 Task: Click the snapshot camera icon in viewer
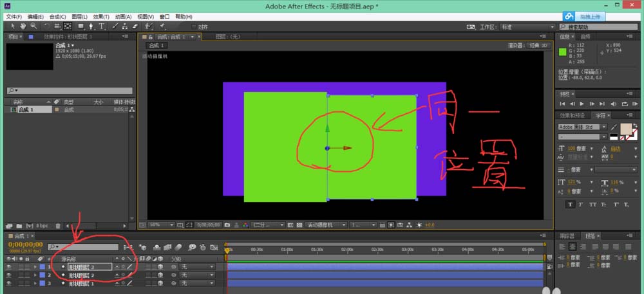point(227,225)
